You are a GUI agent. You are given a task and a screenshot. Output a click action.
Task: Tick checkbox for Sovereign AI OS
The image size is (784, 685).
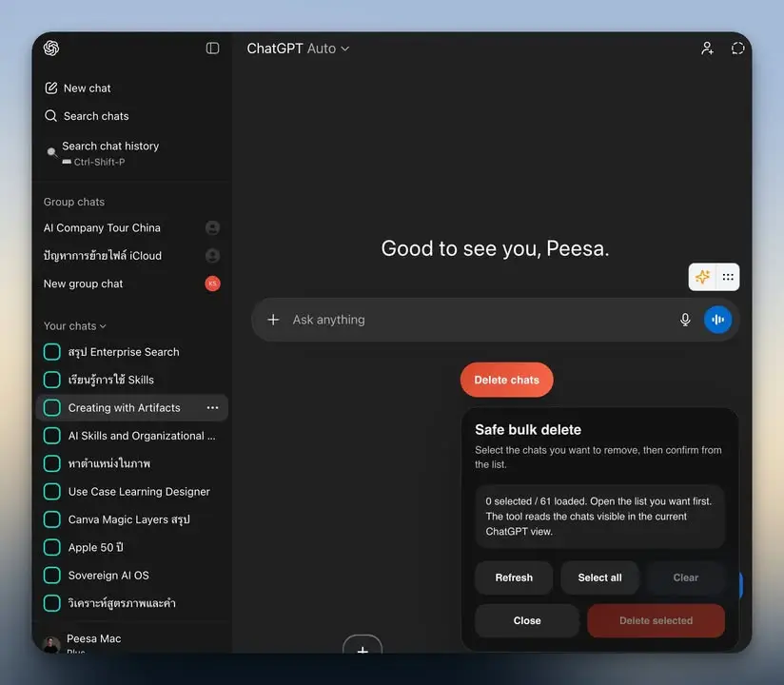[52, 575]
